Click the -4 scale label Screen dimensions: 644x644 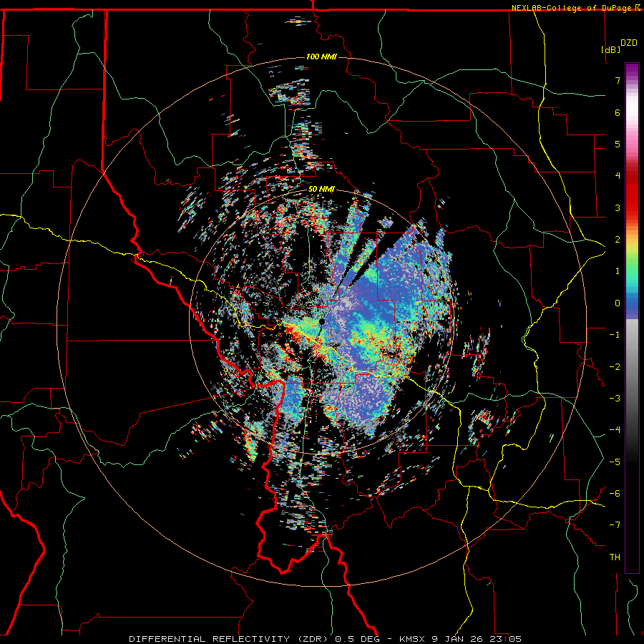point(615,430)
